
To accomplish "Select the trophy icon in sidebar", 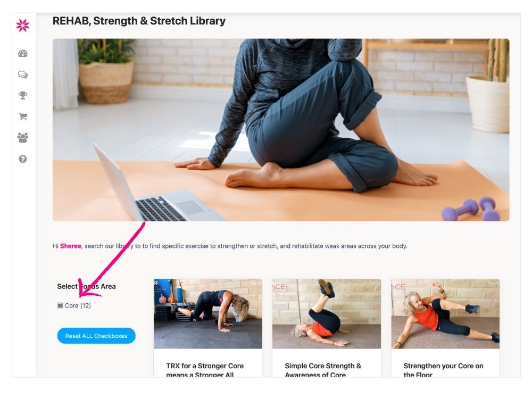I will (23, 95).
